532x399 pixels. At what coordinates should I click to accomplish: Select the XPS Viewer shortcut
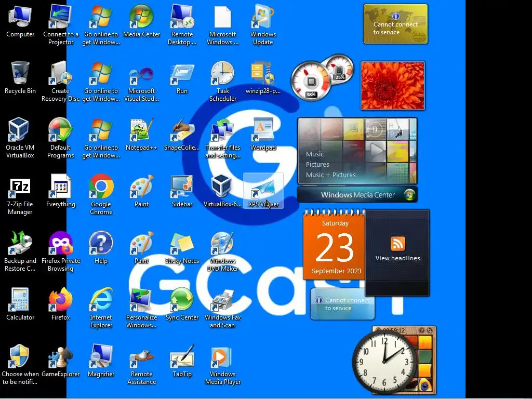click(263, 191)
